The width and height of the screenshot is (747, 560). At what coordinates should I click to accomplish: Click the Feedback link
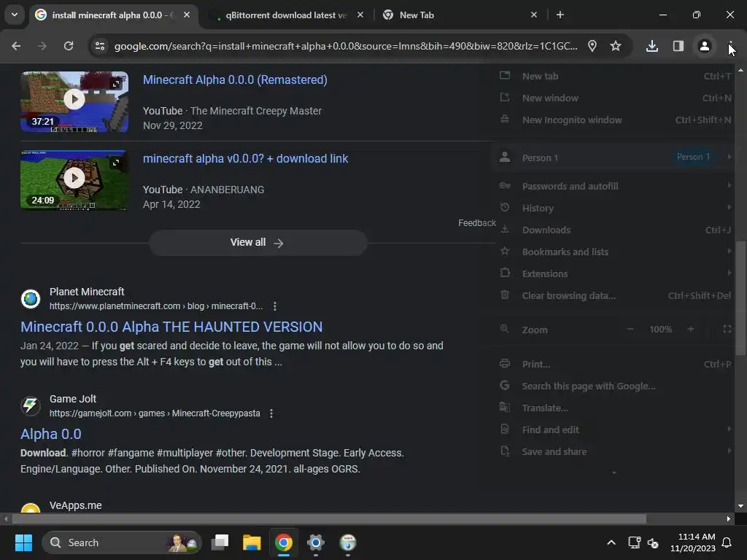coord(477,223)
